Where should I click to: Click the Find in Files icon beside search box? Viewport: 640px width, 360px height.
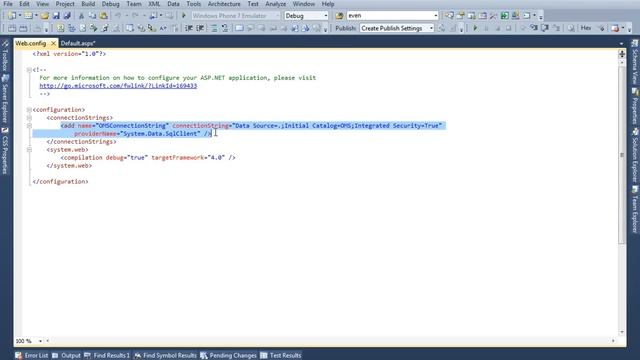(x=339, y=16)
